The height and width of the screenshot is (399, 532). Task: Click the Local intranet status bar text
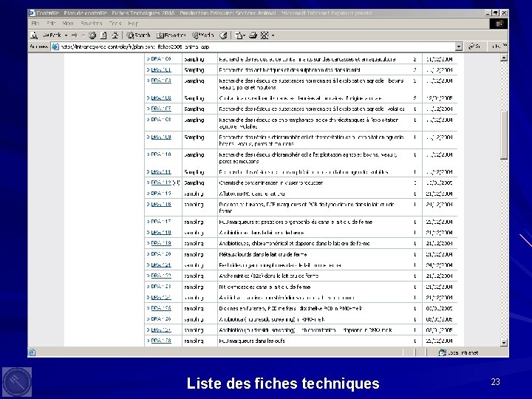pos(463,353)
